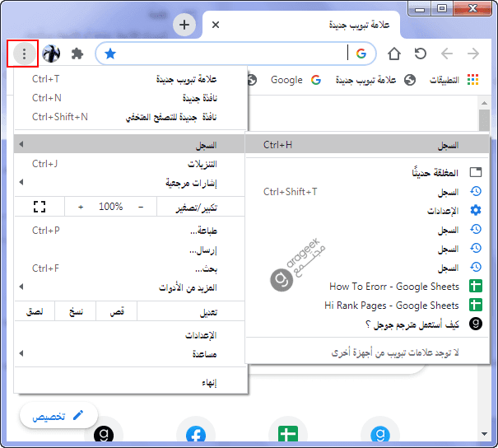Click the Copy (نسخ) button in edit row
The height and width of the screenshot is (448, 498).
(x=75, y=312)
